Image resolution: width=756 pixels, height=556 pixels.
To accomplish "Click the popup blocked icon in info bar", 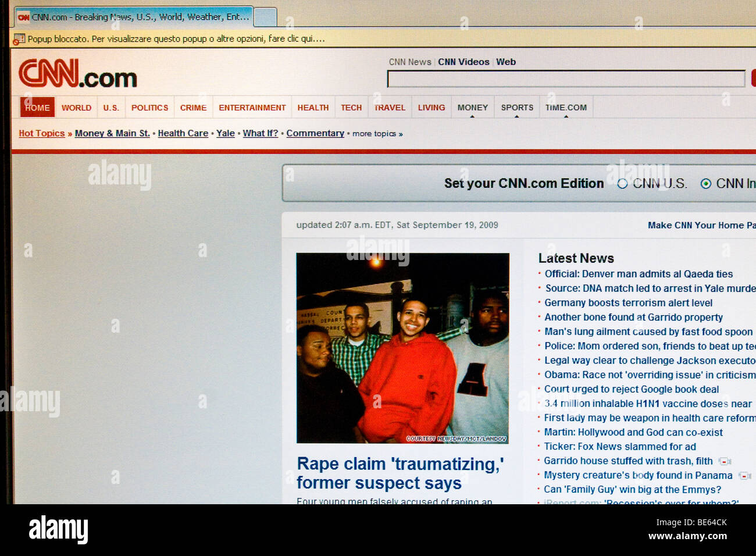I will point(19,40).
